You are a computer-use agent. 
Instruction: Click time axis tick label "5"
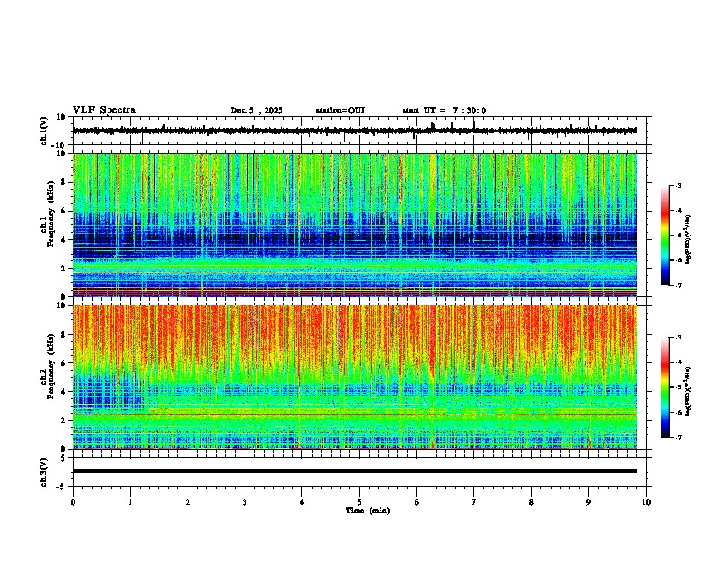tap(359, 502)
